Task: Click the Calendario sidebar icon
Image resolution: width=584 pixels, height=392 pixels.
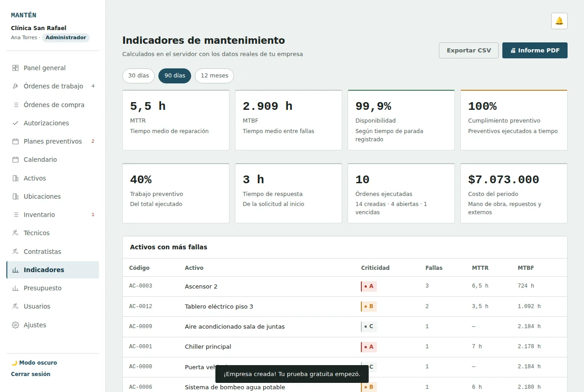Action: click(16, 160)
